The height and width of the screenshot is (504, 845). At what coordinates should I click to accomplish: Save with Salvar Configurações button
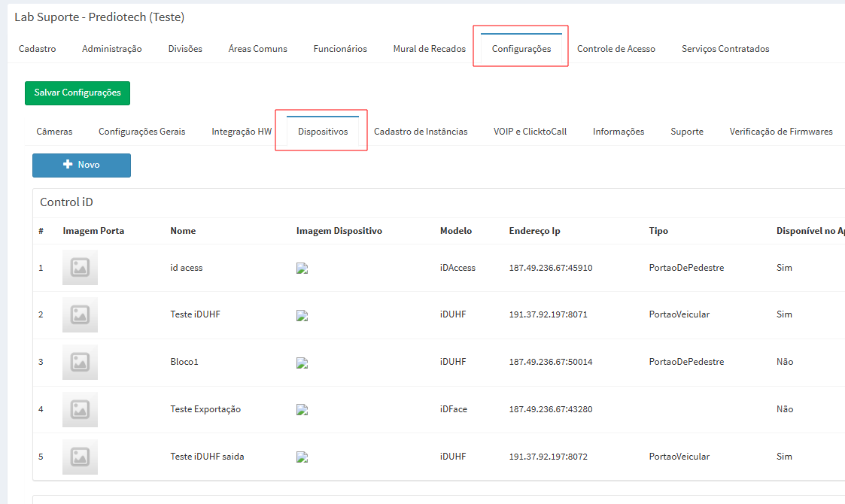(78, 93)
